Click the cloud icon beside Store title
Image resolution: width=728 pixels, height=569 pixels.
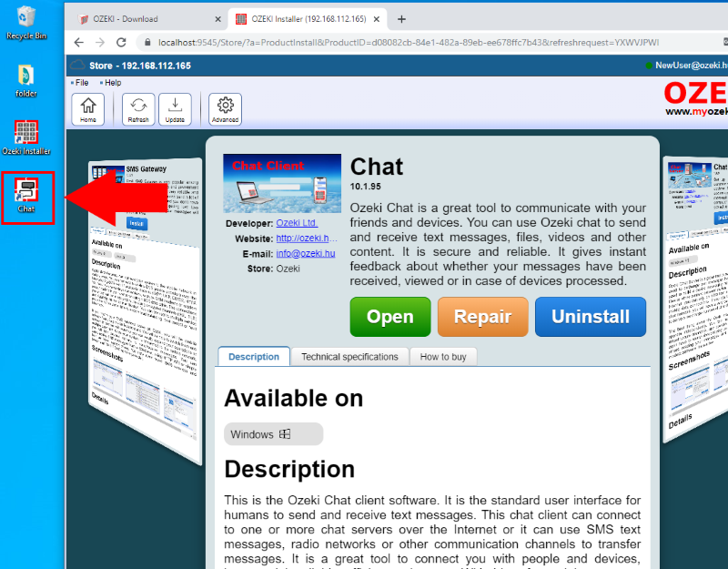[x=77, y=65]
